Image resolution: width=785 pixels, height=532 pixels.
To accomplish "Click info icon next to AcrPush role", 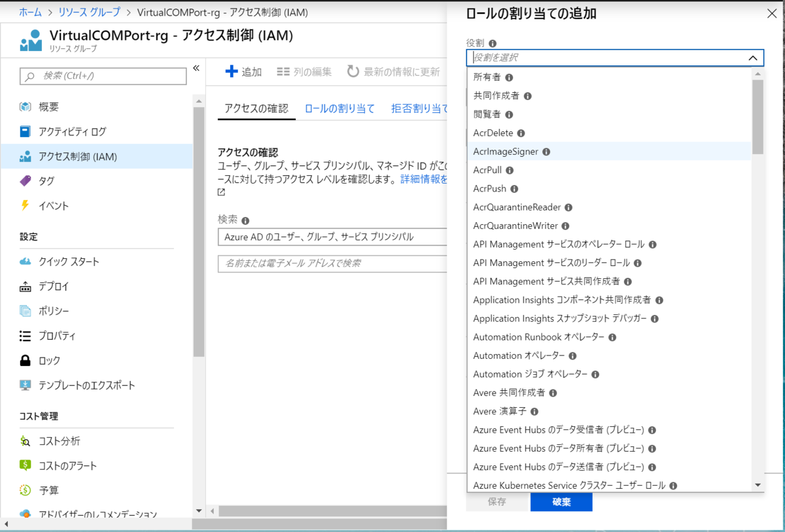I will 514,189.
